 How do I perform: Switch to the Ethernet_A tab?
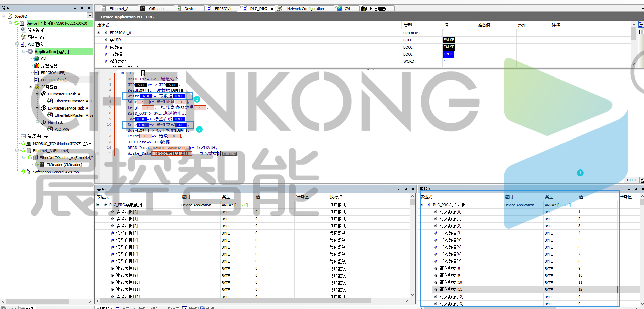click(119, 9)
